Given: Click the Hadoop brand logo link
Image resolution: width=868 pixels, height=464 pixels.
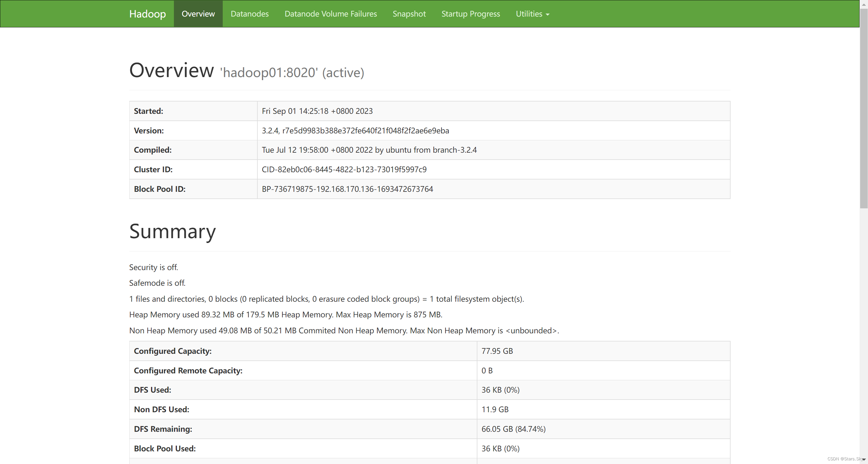Looking at the screenshot, I should (147, 14).
